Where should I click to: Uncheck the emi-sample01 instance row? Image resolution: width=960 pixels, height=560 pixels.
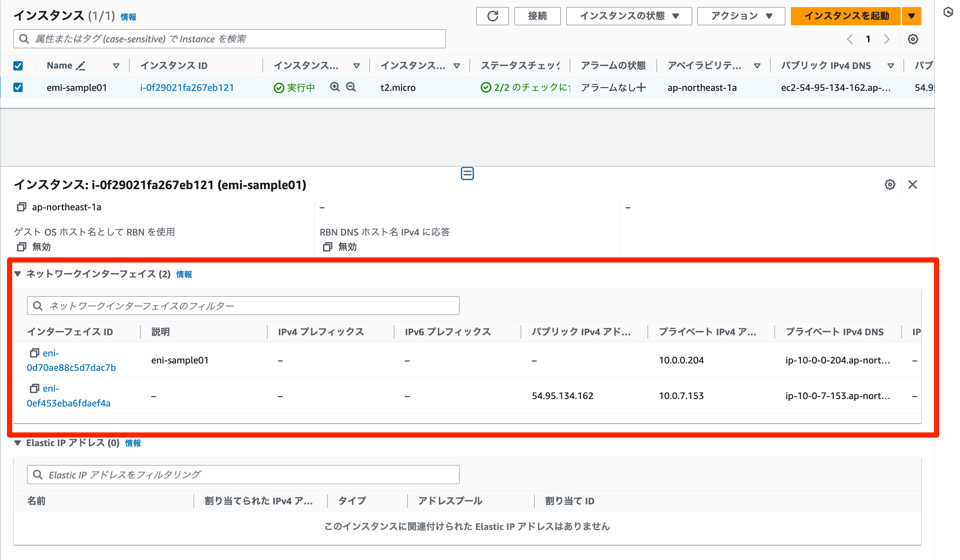(x=18, y=87)
